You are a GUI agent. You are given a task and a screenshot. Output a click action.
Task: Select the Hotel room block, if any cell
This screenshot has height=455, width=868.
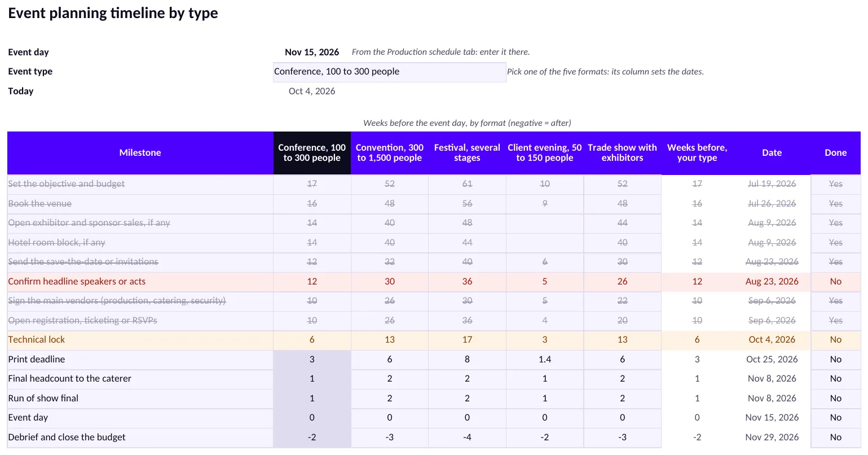point(140,243)
